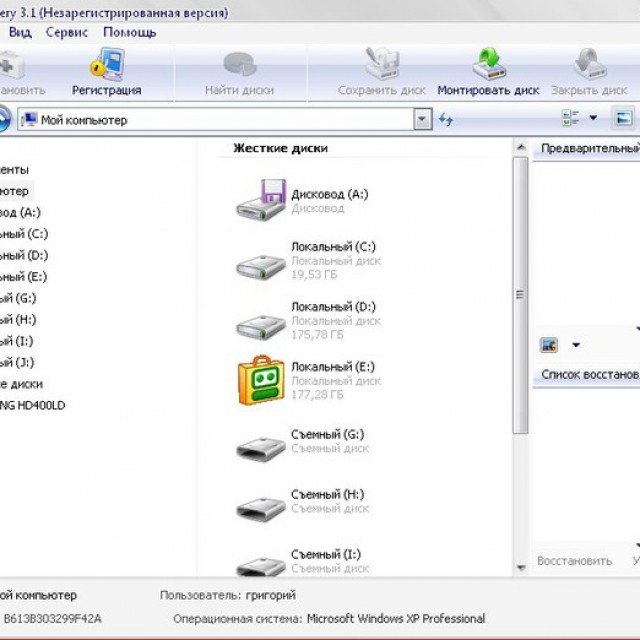Click the refresh arrows icon beside address bar

[x=446, y=120]
